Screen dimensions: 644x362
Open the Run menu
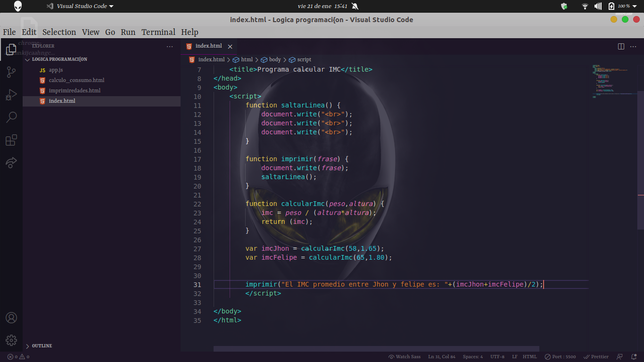pos(128,32)
